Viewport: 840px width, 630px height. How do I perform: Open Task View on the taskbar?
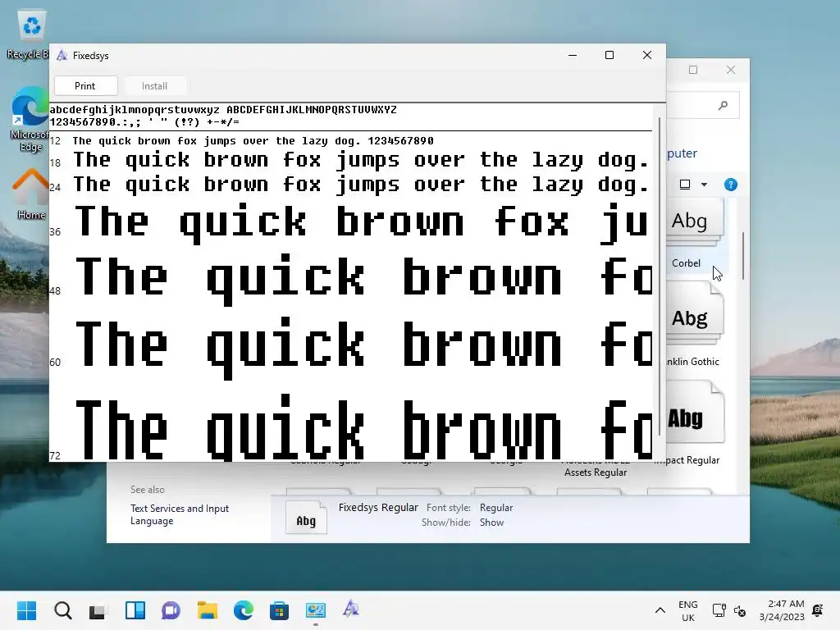[x=98, y=610]
